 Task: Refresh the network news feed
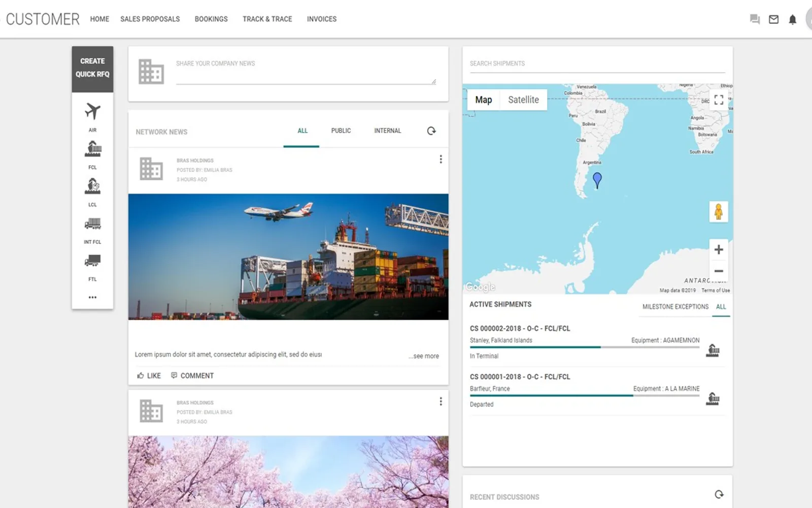click(x=431, y=131)
